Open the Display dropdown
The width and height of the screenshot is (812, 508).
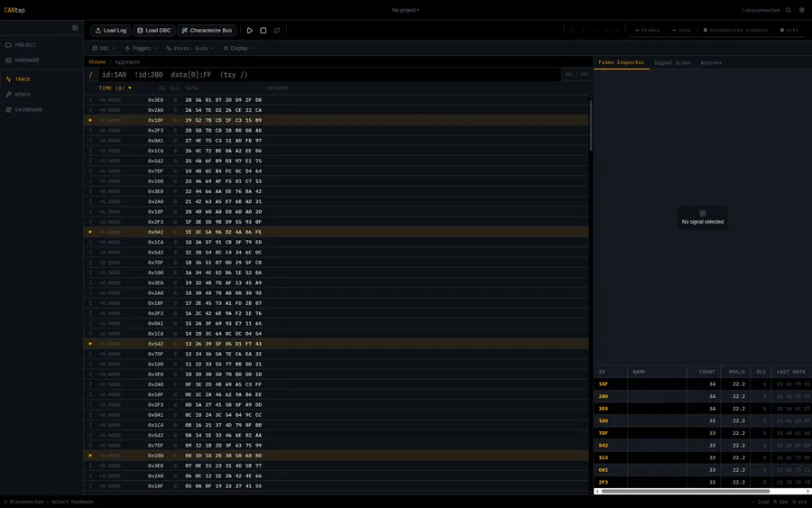coord(239,48)
